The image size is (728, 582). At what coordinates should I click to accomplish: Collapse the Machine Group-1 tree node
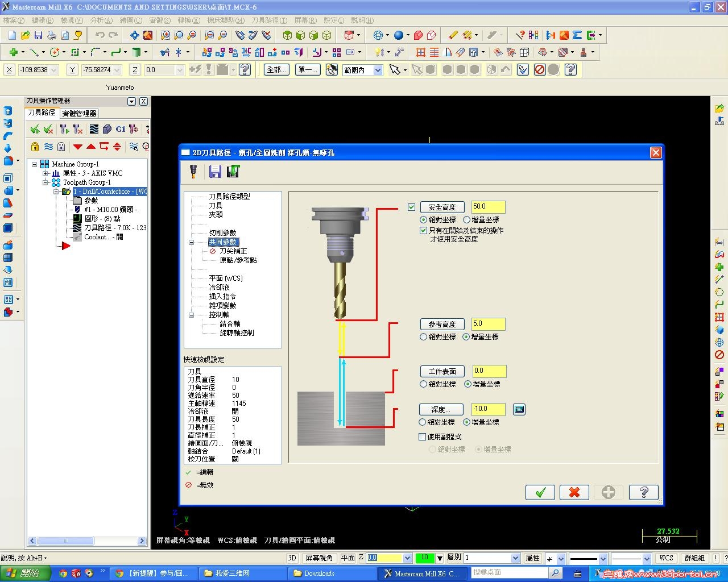tap(35, 164)
